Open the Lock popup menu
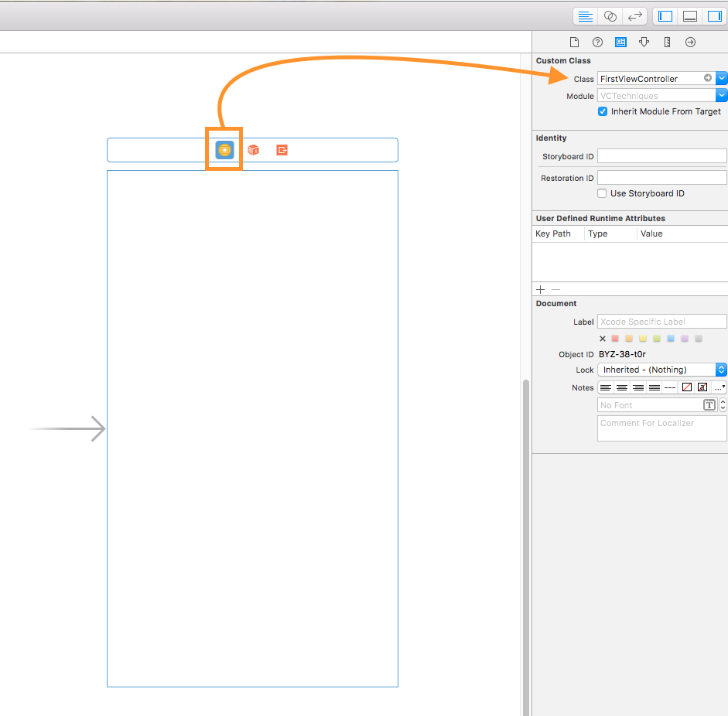 click(x=662, y=370)
